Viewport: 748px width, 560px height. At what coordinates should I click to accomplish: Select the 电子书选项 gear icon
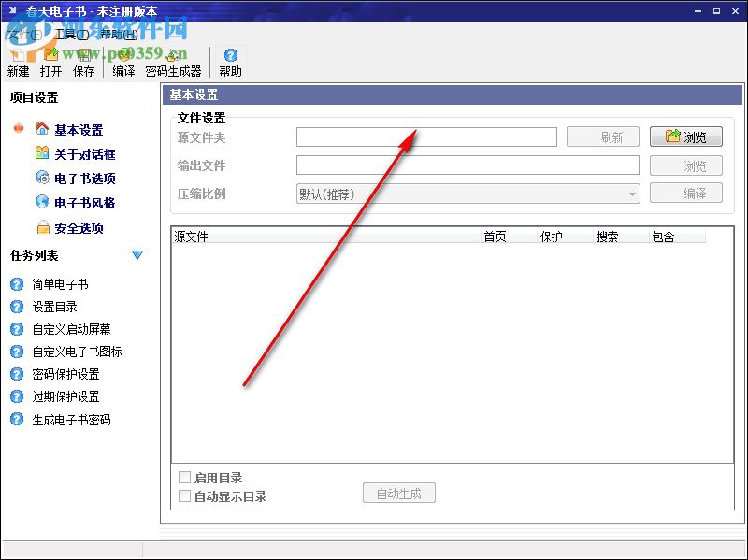tap(42, 178)
